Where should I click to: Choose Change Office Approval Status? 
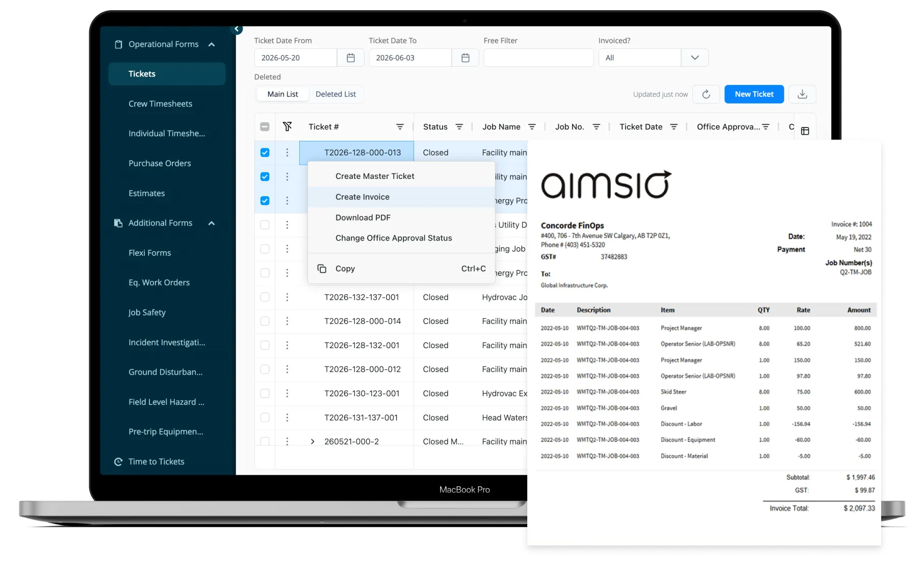pyautogui.click(x=401, y=238)
